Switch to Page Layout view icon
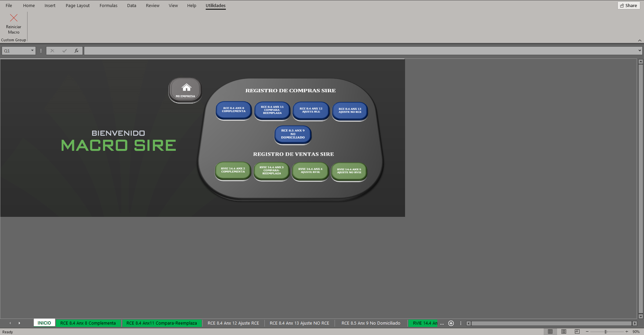644x335 pixels. click(x=564, y=332)
